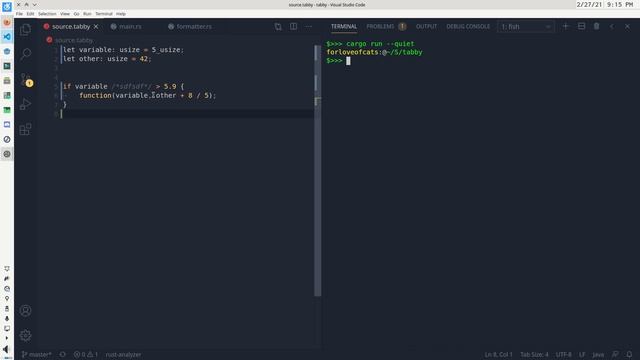Click the master* git branch in status bar
This screenshot has width=640, height=360.
pyautogui.click(x=37, y=355)
